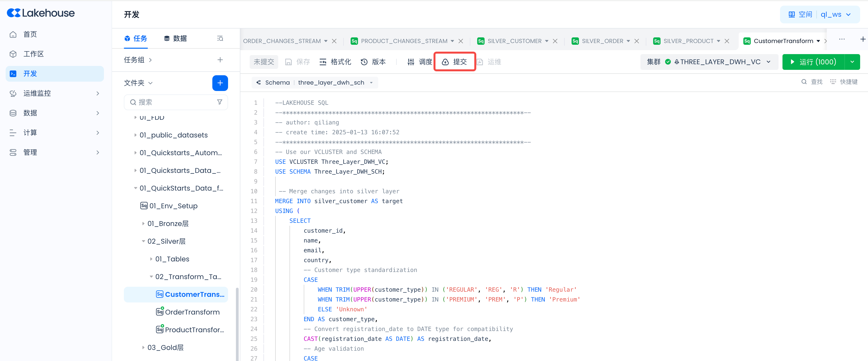Collapse the 02_Silver层 folder
The height and width of the screenshot is (361, 868).
pyautogui.click(x=143, y=241)
